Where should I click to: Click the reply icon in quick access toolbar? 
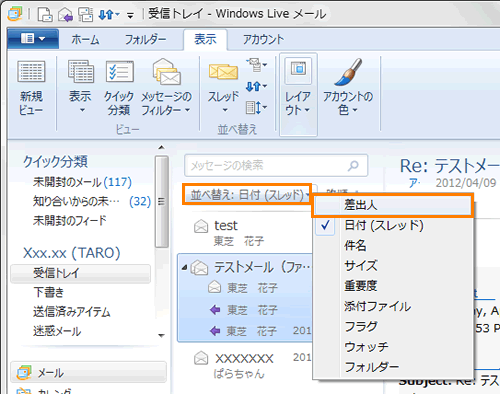65,14
